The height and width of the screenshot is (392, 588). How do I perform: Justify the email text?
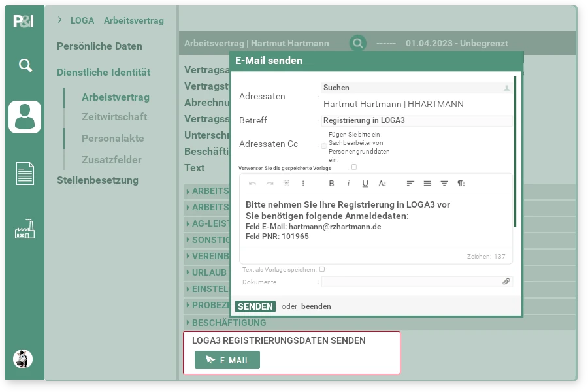(427, 183)
